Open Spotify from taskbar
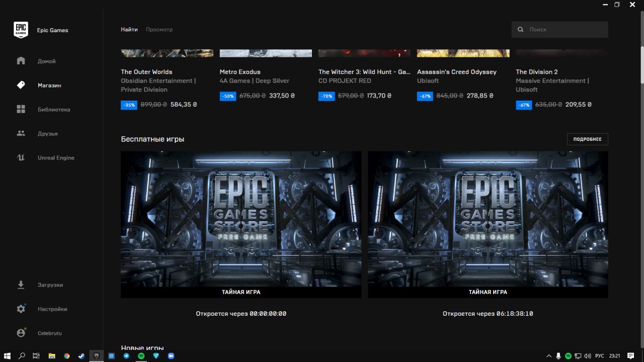 pyautogui.click(x=141, y=355)
